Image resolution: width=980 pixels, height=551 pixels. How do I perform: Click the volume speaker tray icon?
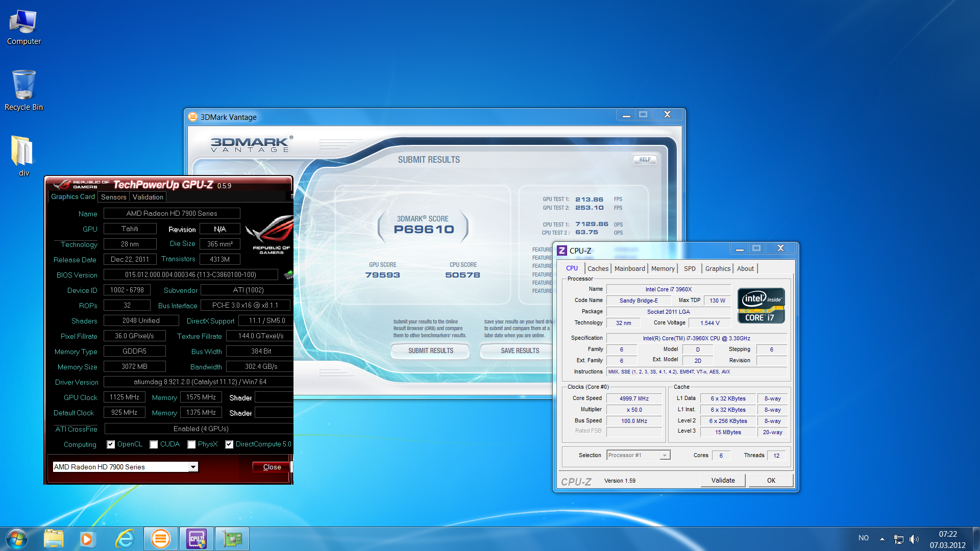tap(914, 539)
